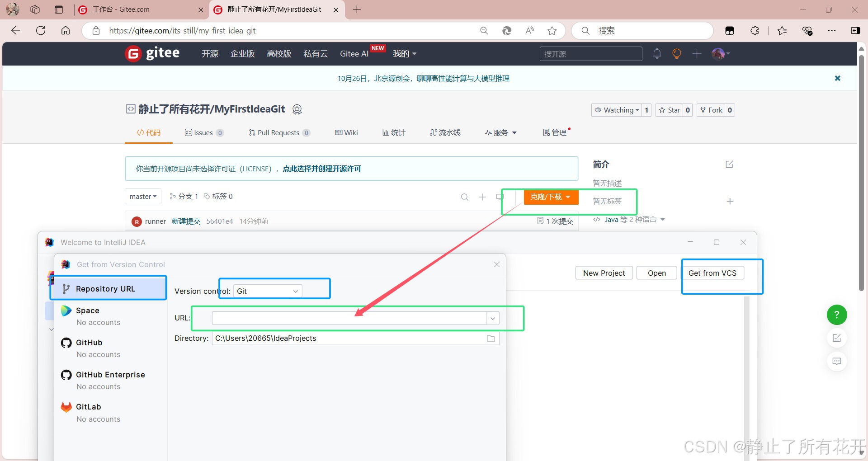868x461 pixels.
Task: Fork the repository
Action: coord(711,110)
